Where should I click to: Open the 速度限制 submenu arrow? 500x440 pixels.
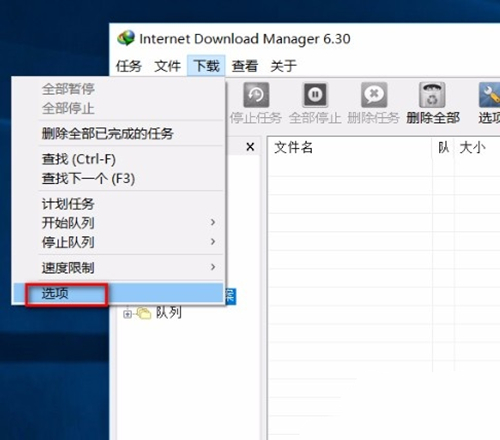click(213, 267)
